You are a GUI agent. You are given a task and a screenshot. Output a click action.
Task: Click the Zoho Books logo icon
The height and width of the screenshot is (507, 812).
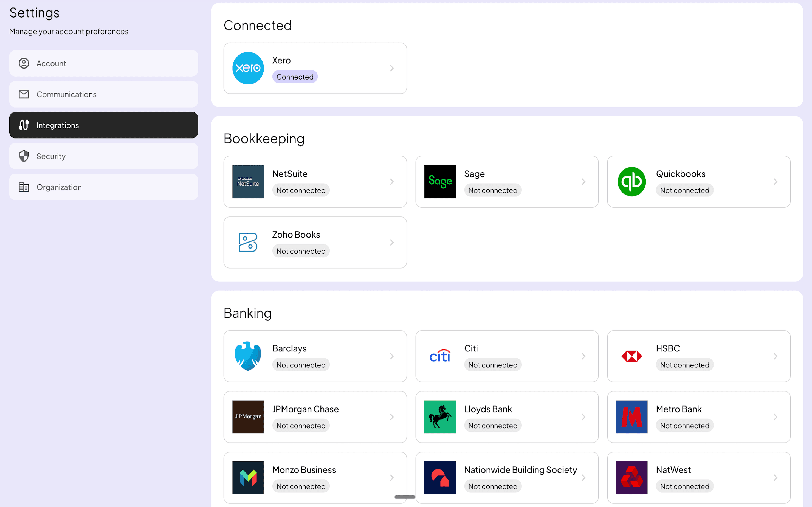(248, 242)
